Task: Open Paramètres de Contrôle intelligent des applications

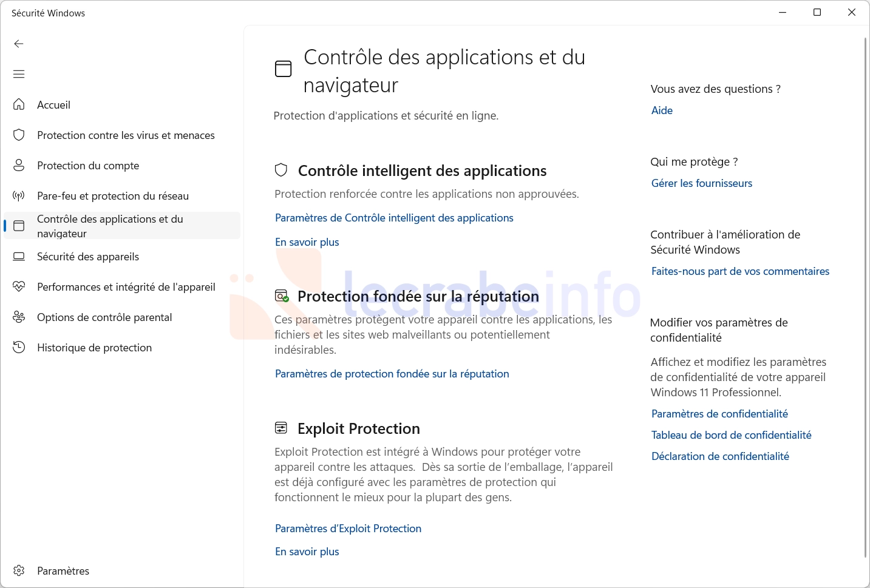Action: click(x=394, y=218)
